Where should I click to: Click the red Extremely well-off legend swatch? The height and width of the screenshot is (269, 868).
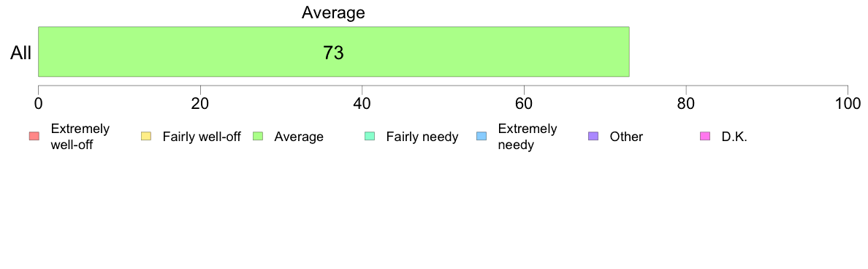[x=34, y=136]
